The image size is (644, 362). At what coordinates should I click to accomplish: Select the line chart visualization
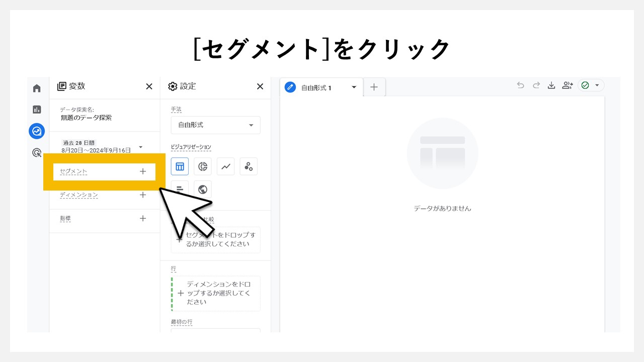point(225,166)
